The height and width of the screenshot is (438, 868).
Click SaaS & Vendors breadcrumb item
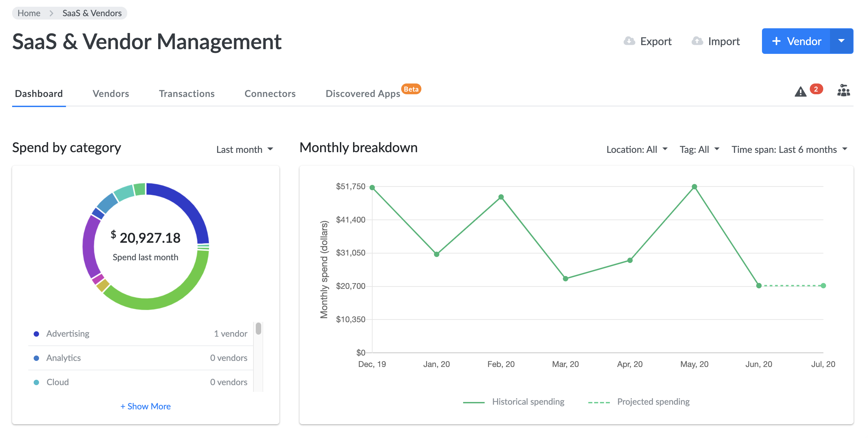pos(92,13)
